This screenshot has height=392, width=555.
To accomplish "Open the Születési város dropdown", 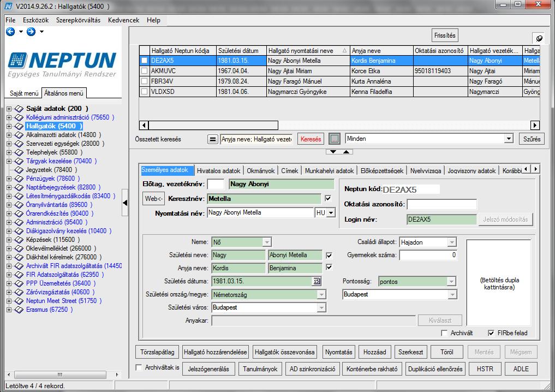I will tap(321, 307).
